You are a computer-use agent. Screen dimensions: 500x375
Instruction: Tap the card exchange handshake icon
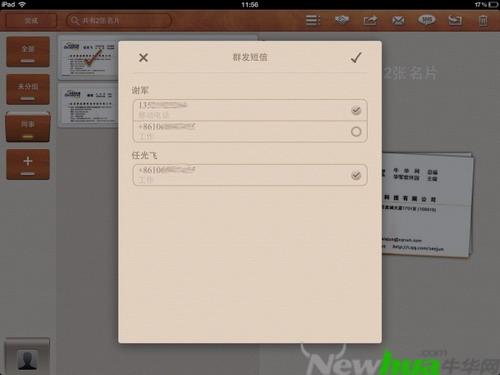click(x=342, y=20)
